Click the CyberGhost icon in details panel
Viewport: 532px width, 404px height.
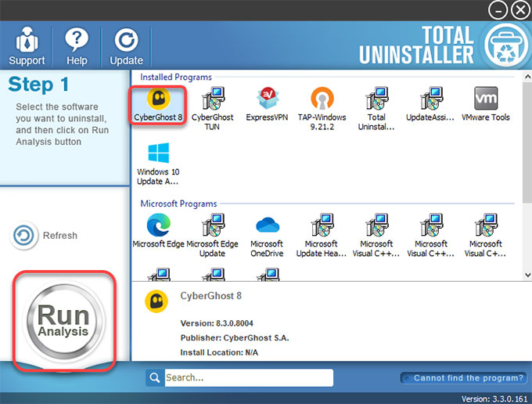point(156,301)
